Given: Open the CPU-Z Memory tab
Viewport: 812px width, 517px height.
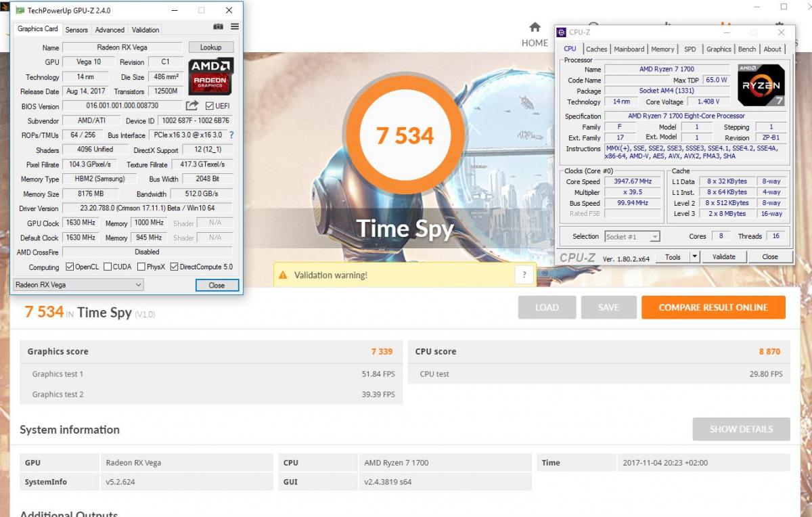Looking at the screenshot, I should (x=662, y=49).
